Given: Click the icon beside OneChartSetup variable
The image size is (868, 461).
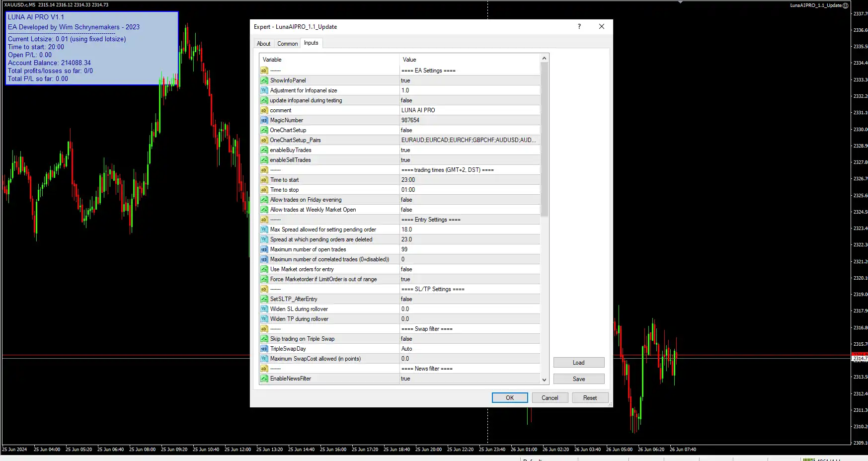Looking at the screenshot, I should click(x=264, y=130).
